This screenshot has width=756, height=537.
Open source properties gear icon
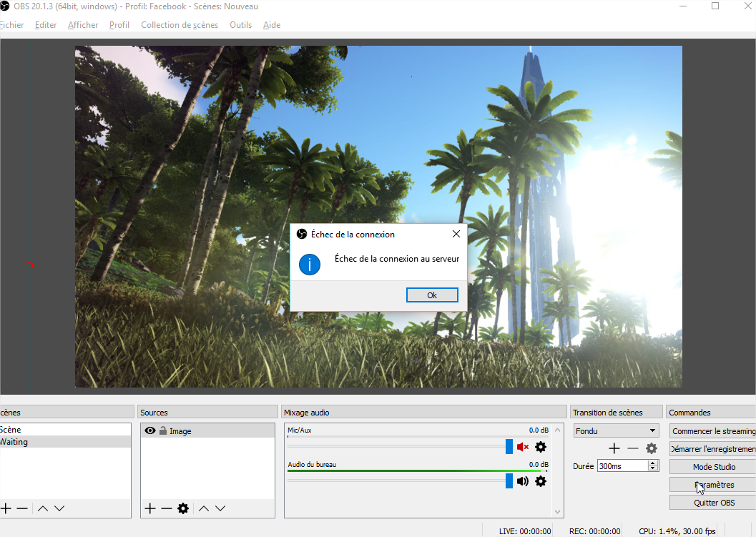(x=183, y=508)
